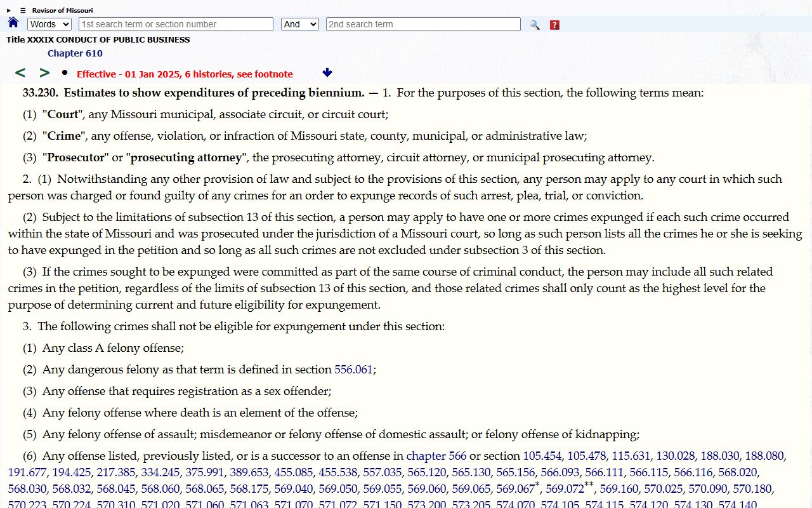Click the magnifying glass search icon
Viewport: 812px width, 508px height.
click(x=535, y=25)
